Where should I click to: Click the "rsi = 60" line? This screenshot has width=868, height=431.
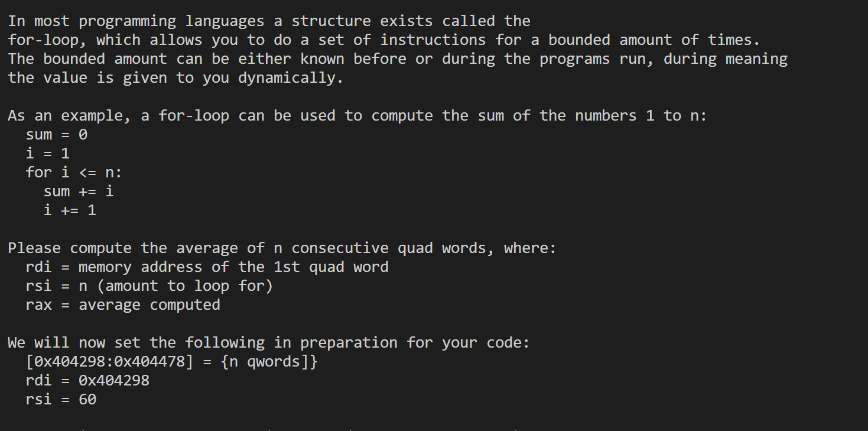pos(61,399)
